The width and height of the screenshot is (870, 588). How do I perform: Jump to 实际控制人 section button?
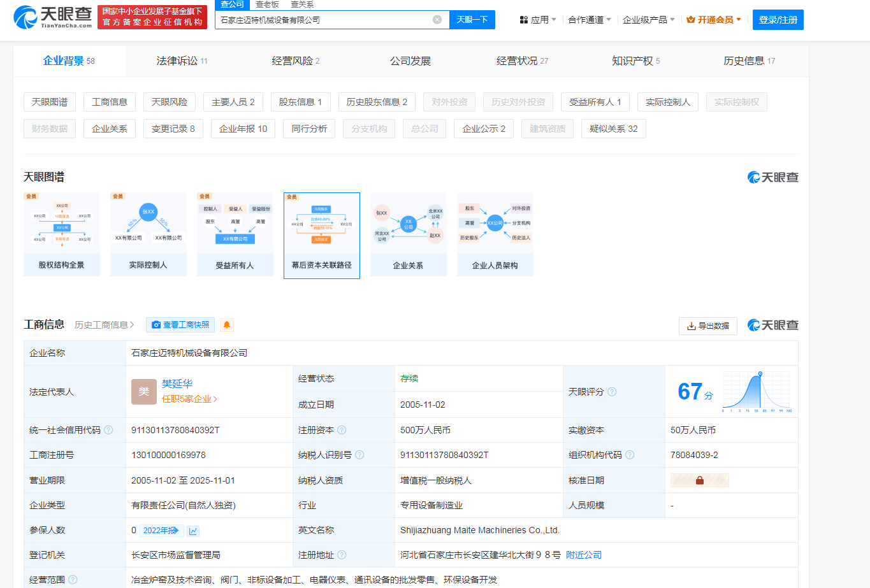coord(668,102)
